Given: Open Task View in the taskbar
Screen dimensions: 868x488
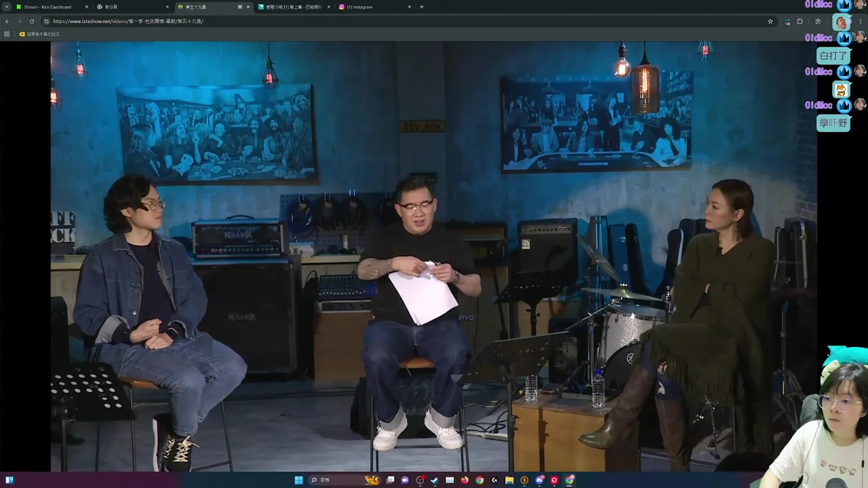Looking at the screenshot, I should [x=390, y=480].
